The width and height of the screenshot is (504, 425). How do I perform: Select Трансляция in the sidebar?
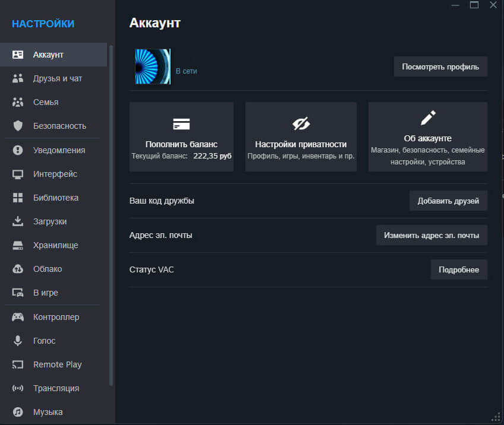pyautogui.click(x=53, y=388)
